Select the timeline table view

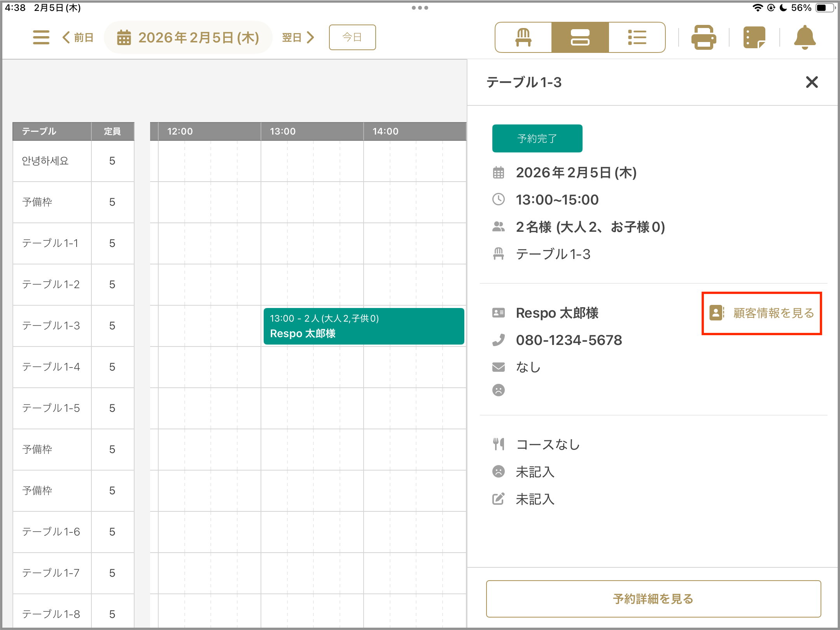[580, 37]
